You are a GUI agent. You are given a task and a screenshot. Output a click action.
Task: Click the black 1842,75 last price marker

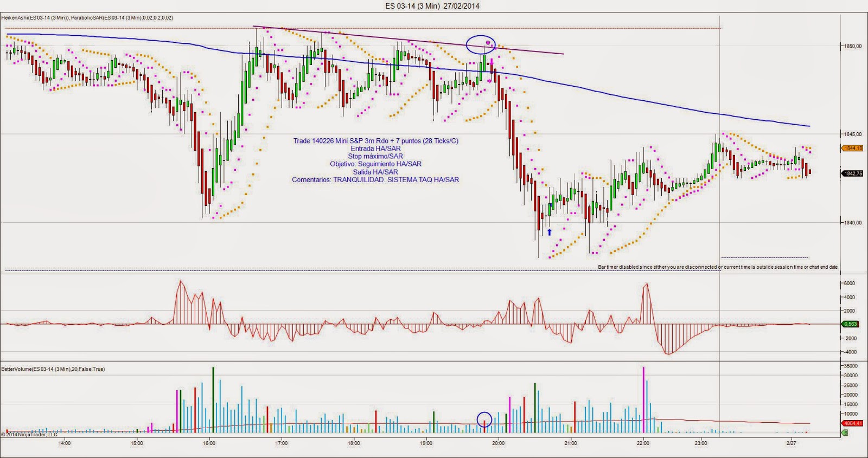[x=852, y=173]
